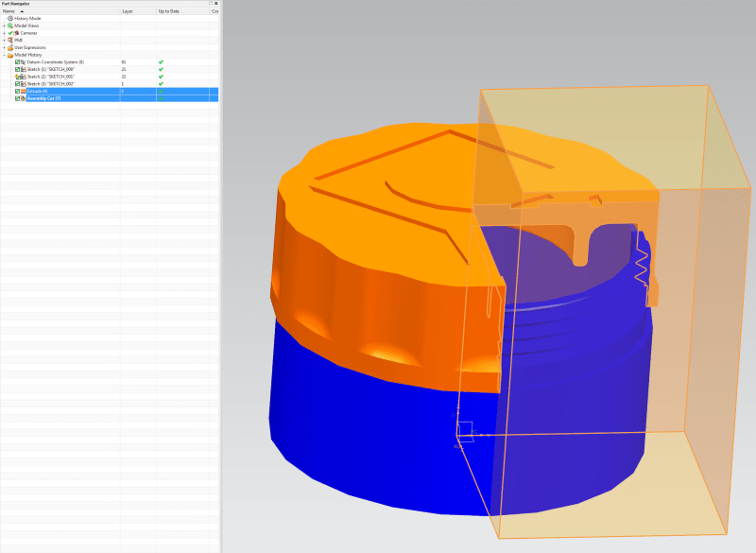Viewport: 756px width, 553px height.
Task: Select the Extrude (6) feature
Action: [37, 91]
